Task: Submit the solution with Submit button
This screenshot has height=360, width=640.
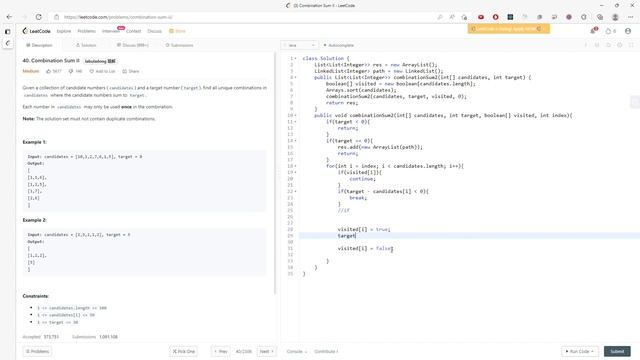Action: 617,351
